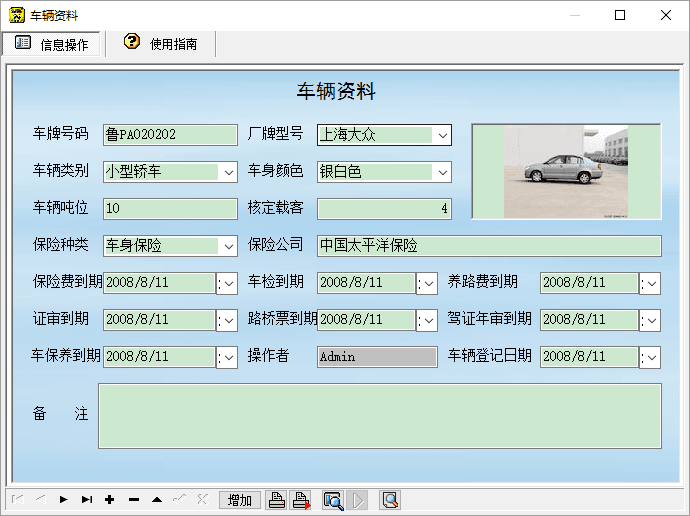Click the 上海大众 combo box text
Viewport: 690px width, 516px height.
click(348, 135)
